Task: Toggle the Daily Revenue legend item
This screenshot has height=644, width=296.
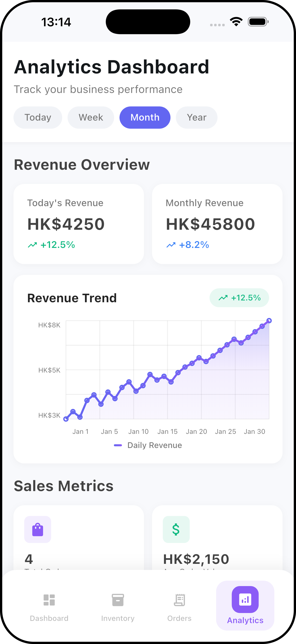Action: click(148, 445)
